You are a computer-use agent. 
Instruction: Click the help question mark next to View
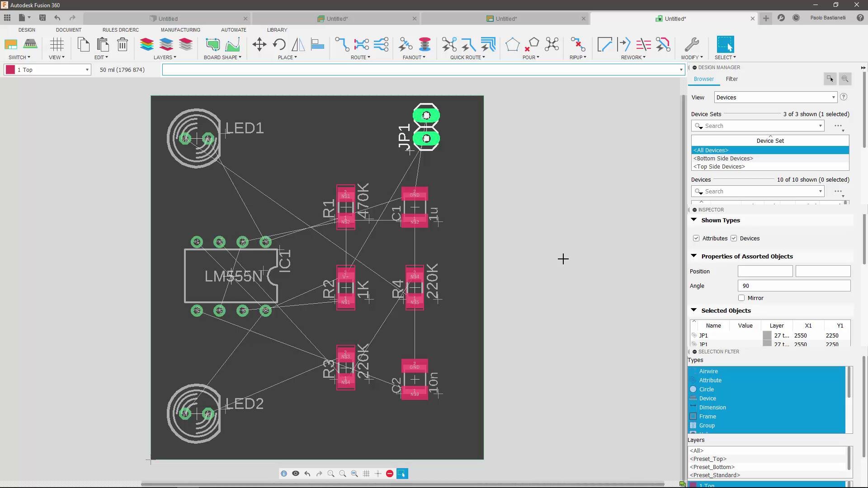[x=844, y=97]
